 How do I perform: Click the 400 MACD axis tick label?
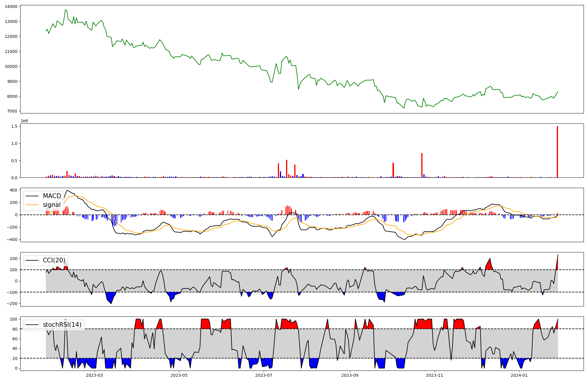[14, 190]
